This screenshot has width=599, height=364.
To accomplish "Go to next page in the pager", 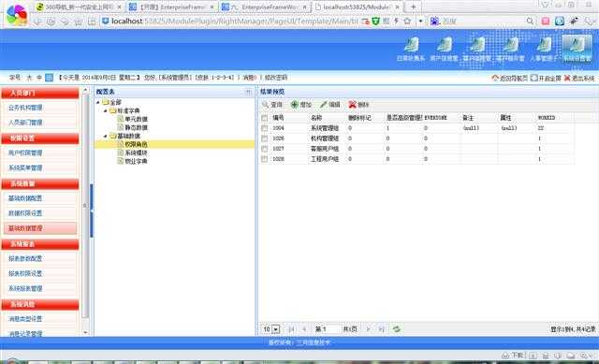I will (x=368, y=328).
